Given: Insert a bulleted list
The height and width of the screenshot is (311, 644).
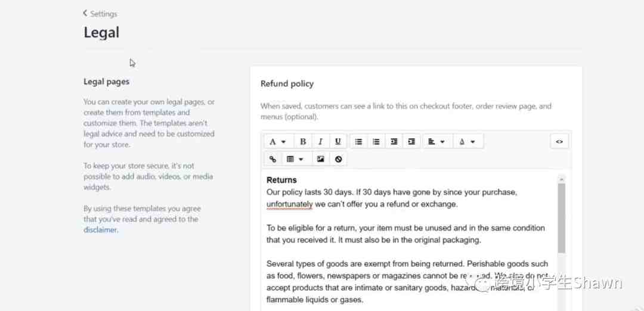Looking at the screenshot, I should [358, 142].
